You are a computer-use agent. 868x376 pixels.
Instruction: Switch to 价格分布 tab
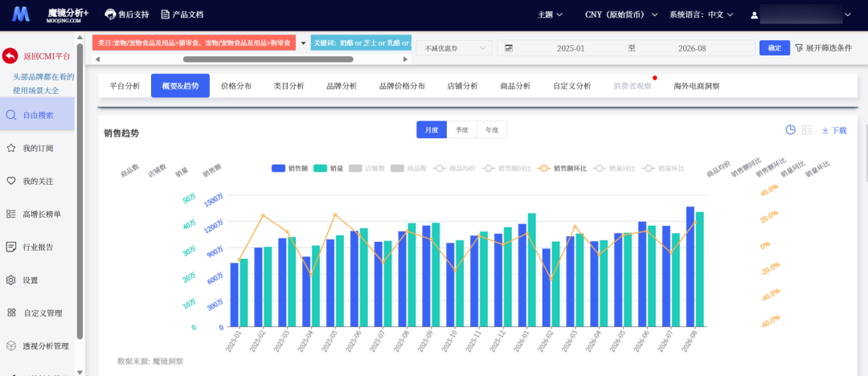pyautogui.click(x=236, y=86)
